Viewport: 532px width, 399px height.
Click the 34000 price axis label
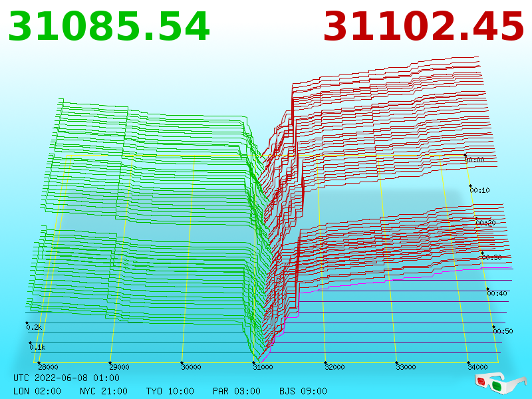477,367
